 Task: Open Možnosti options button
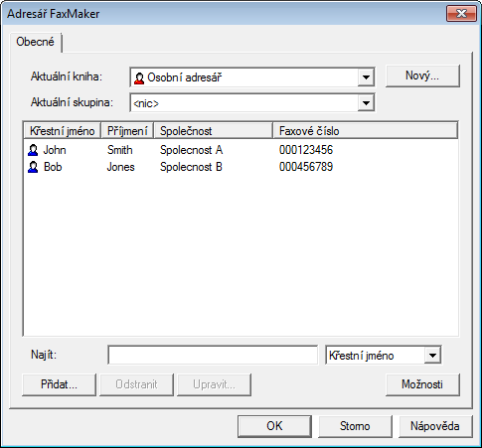coord(422,384)
